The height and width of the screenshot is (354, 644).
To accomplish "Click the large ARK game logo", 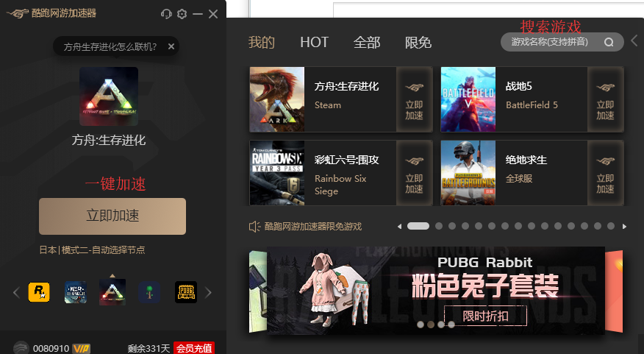I will coord(109,96).
